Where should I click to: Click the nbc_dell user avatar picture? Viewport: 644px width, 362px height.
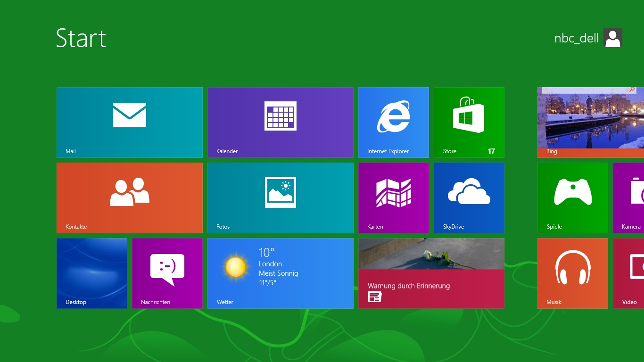[613, 38]
